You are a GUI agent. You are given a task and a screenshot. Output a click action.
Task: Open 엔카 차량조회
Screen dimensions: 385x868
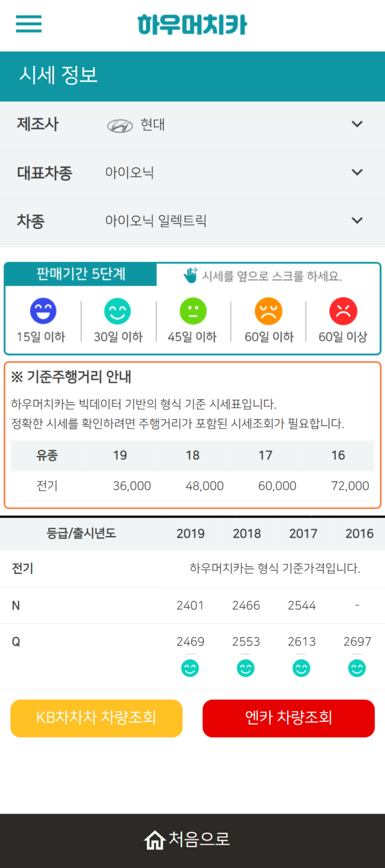tap(289, 718)
